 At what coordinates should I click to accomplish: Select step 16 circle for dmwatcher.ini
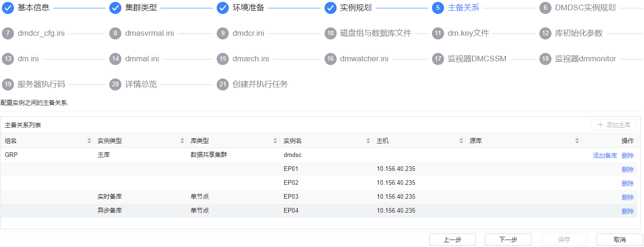330,59
